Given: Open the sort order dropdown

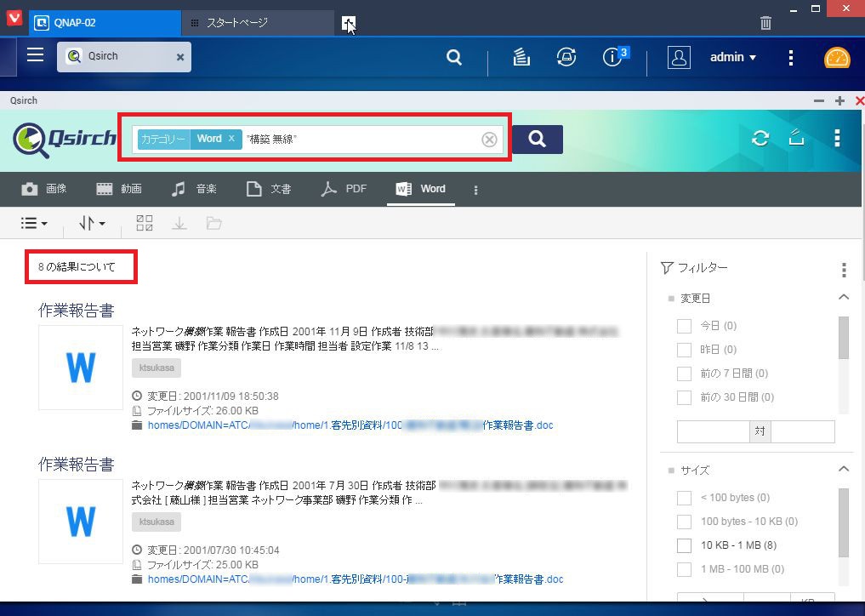Looking at the screenshot, I should click(x=92, y=223).
